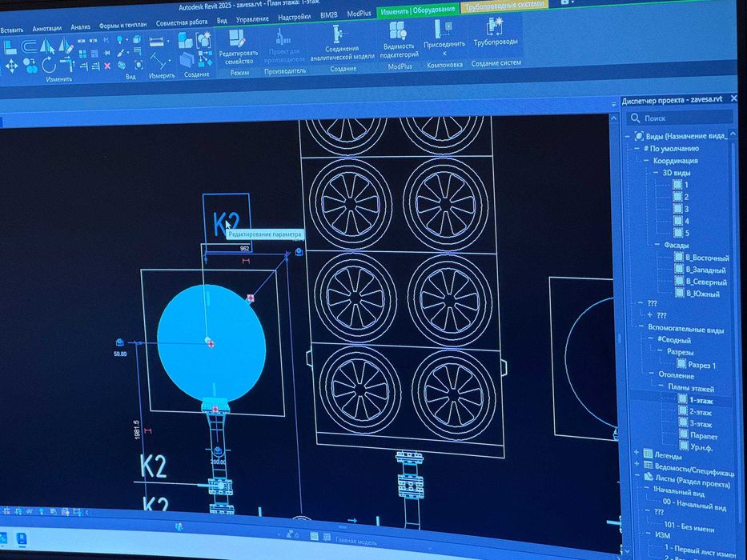Open dropdown next to Aligned Dimension icon
The height and width of the screenshot is (560, 747).
tap(167, 42)
